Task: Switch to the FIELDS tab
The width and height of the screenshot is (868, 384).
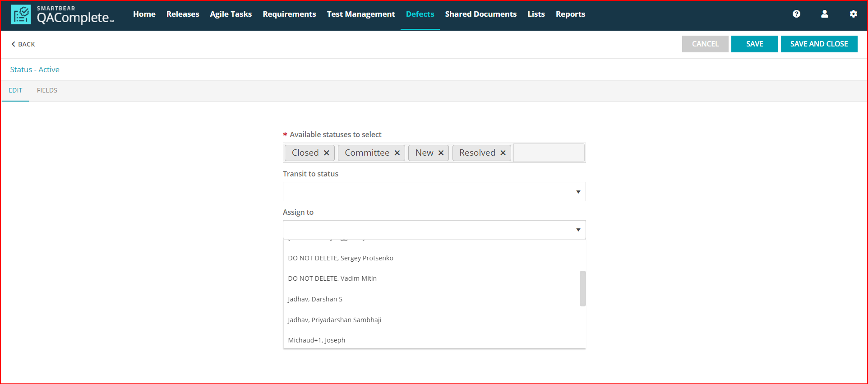Action: click(x=47, y=90)
